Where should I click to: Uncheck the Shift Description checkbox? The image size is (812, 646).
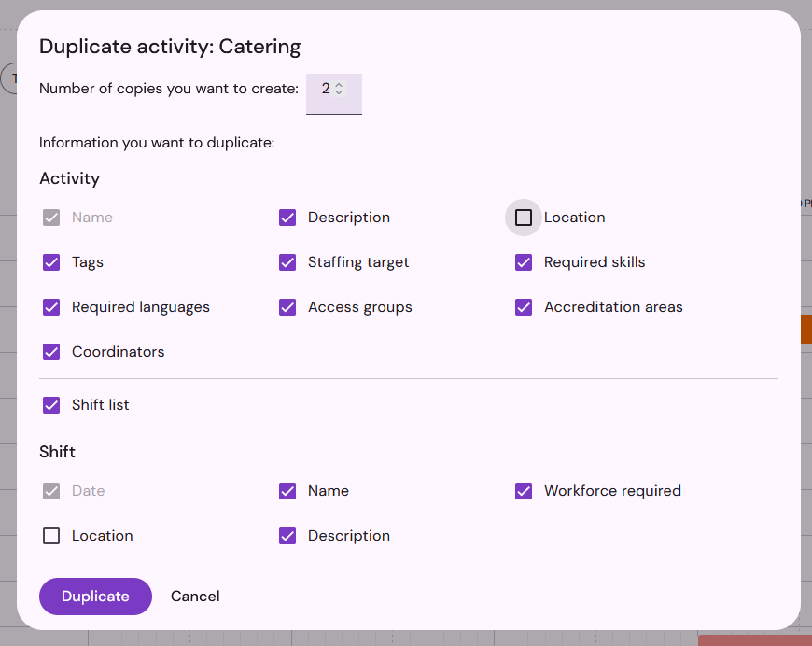pos(287,536)
